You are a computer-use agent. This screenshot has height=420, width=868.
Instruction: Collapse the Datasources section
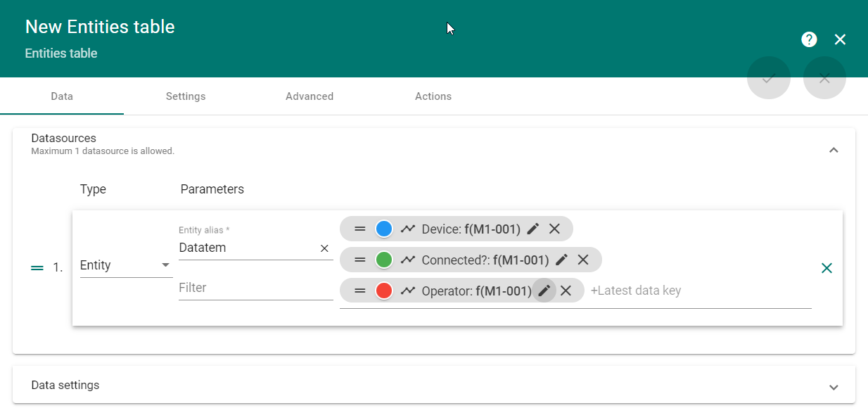coord(834,150)
